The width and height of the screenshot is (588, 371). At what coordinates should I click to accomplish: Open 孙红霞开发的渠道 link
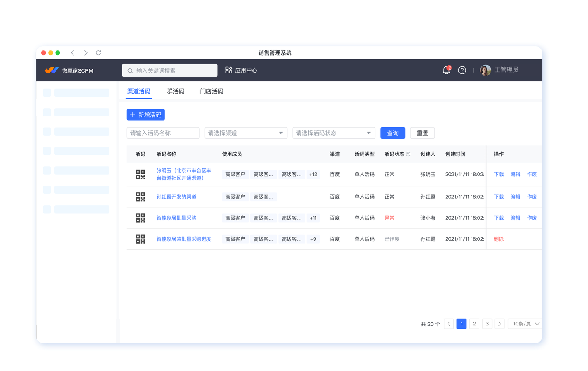(176, 197)
